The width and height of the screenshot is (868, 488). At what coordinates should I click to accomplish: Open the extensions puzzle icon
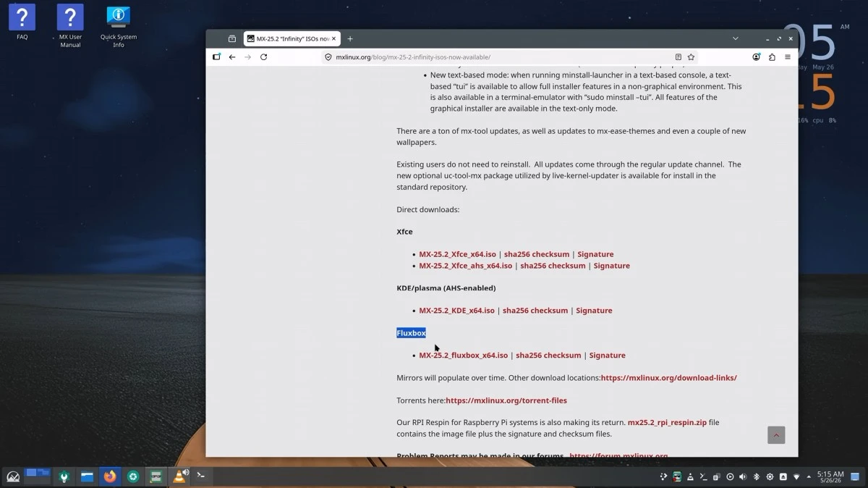coord(772,57)
